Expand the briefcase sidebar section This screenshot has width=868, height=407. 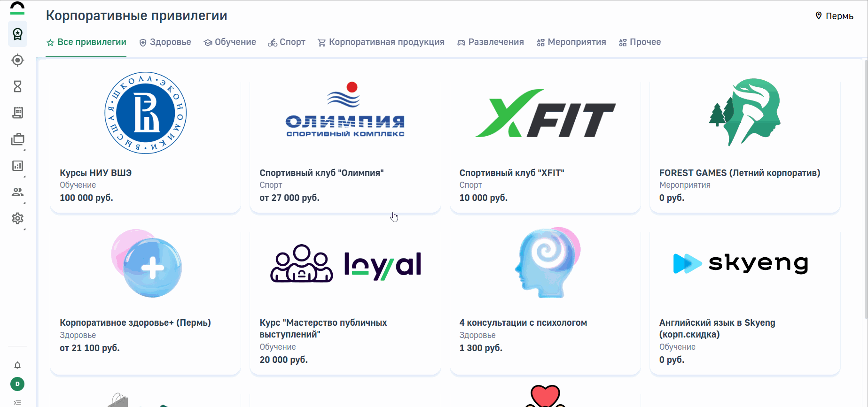coord(17,139)
